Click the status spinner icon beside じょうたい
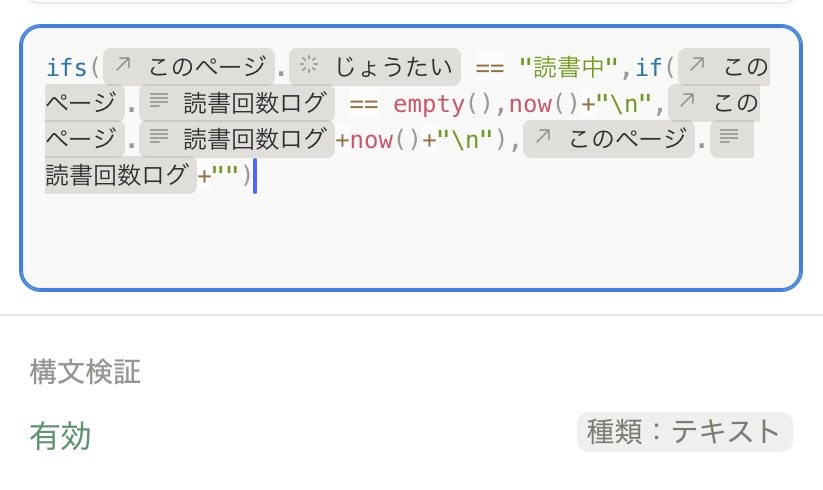The image size is (823, 490). (309, 67)
